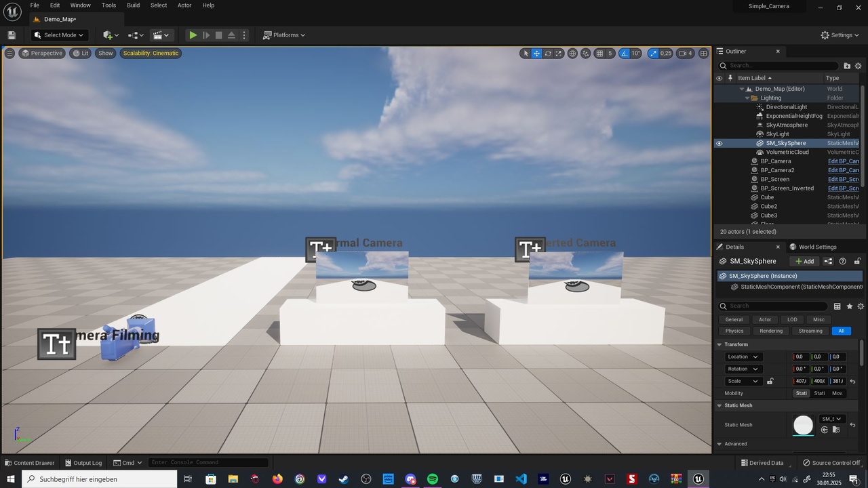
Task: Filter properties by Rendering category
Action: (x=771, y=331)
